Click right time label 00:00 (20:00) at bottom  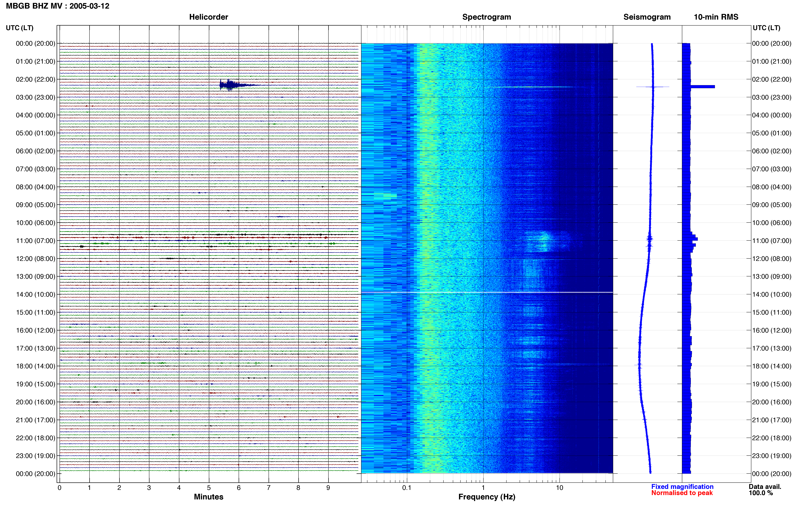point(772,474)
